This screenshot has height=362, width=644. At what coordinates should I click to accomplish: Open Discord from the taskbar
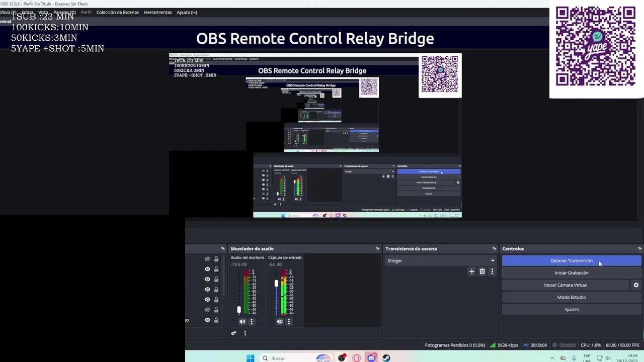pos(371,358)
